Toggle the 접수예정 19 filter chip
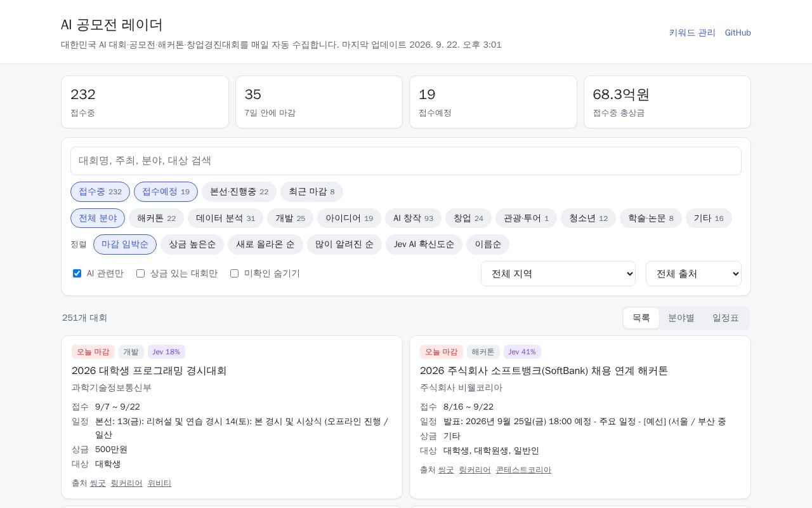The width and height of the screenshot is (812, 508). click(x=166, y=192)
